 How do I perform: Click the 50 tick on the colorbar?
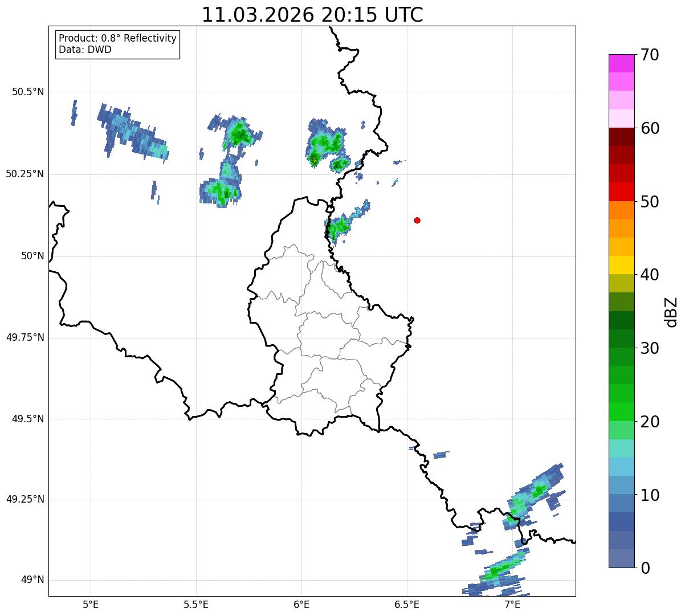pyautogui.click(x=650, y=202)
